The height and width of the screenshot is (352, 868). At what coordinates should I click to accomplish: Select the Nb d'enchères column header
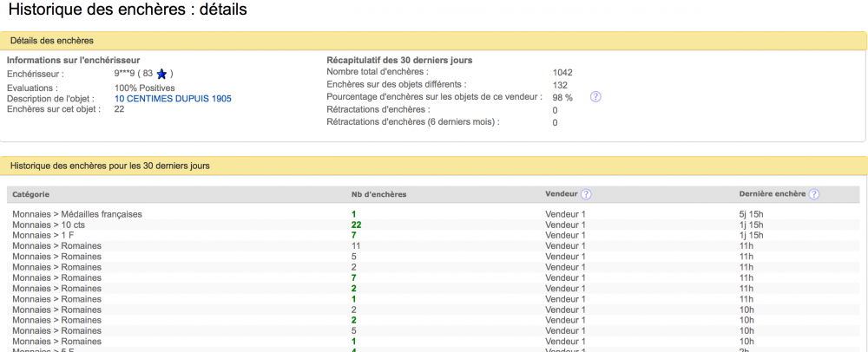coord(378,194)
